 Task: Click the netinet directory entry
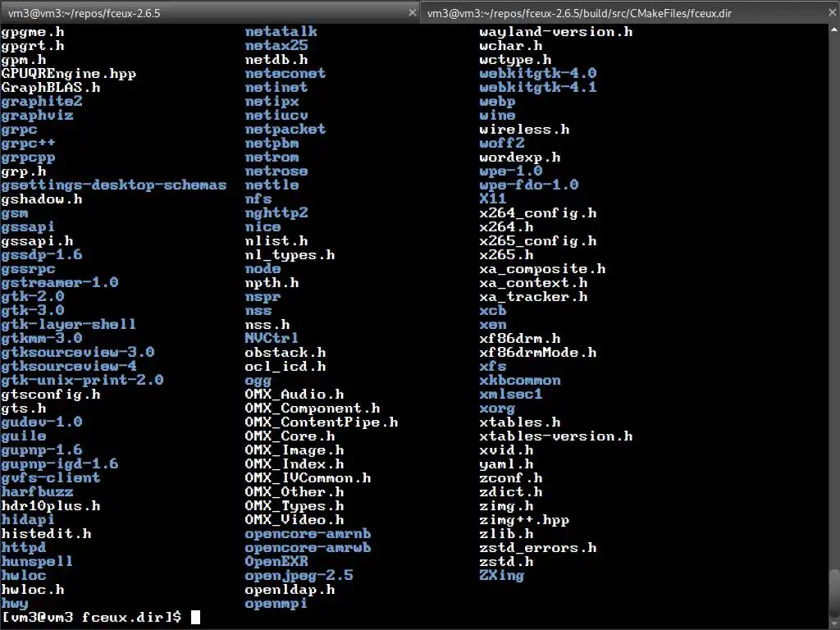coord(276,87)
